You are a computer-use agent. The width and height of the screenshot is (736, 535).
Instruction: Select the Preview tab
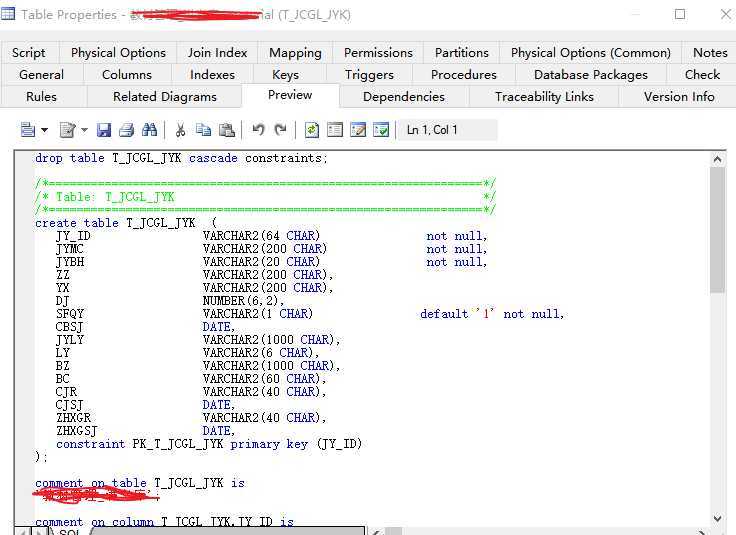point(290,95)
